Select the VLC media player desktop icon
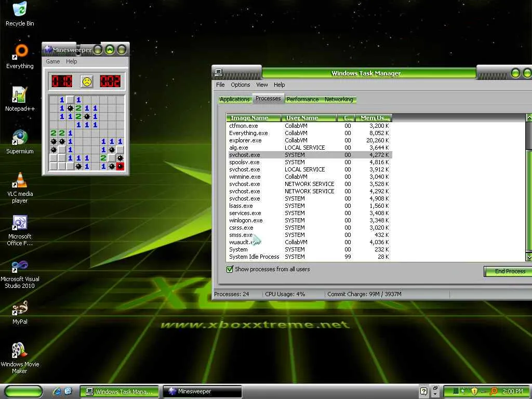 tap(20, 180)
